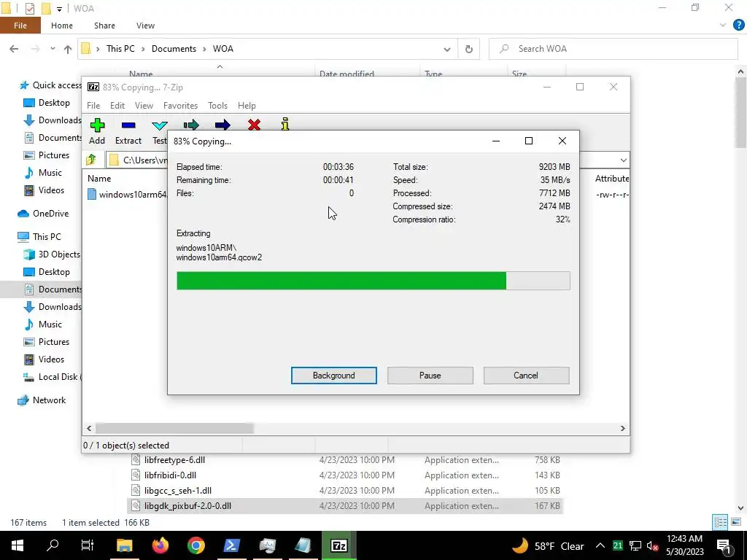Click Documents in the address breadcrumb
The width and height of the screenshot is (747, 560).
point(174,49)
